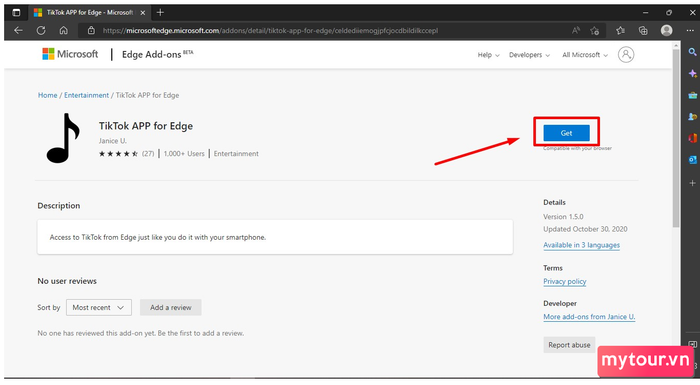Click the Entertainment category label
Viewport: 700px width, 385px height.
pos(236,154)
